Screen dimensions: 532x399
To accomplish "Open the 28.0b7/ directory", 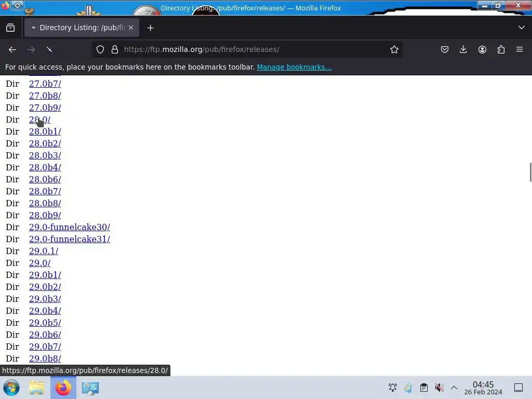I will coord(45,191).
